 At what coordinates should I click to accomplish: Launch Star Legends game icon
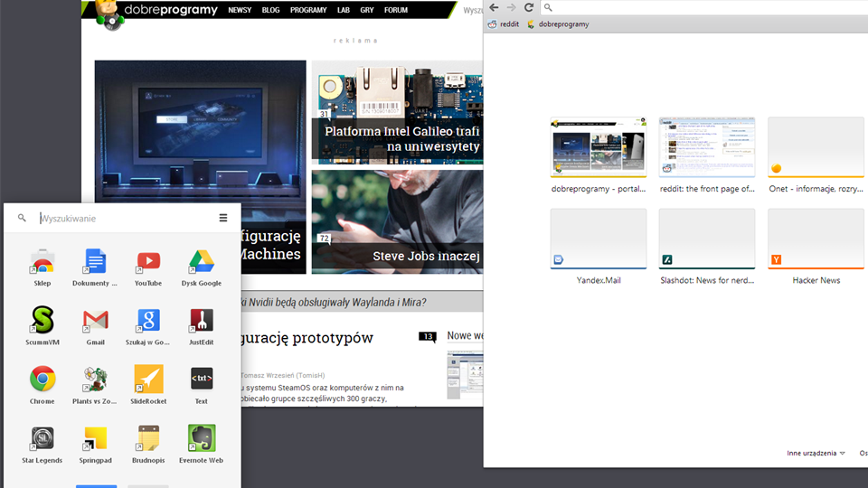(42, 439)
